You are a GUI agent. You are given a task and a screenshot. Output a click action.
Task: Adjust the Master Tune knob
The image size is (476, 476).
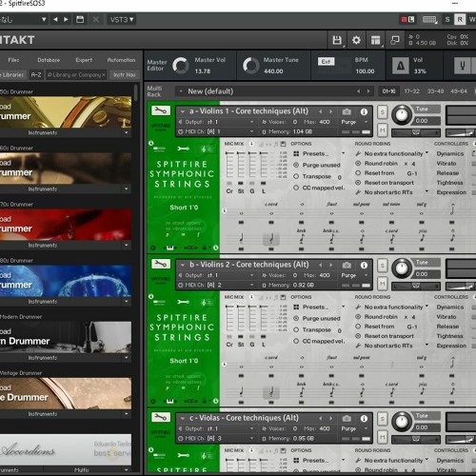click(250, 66)
